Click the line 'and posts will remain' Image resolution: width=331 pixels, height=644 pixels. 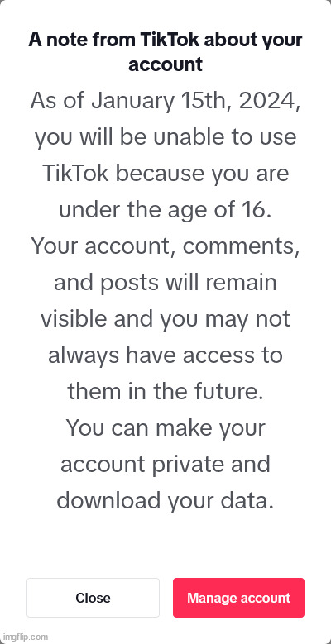click(165, 283)
